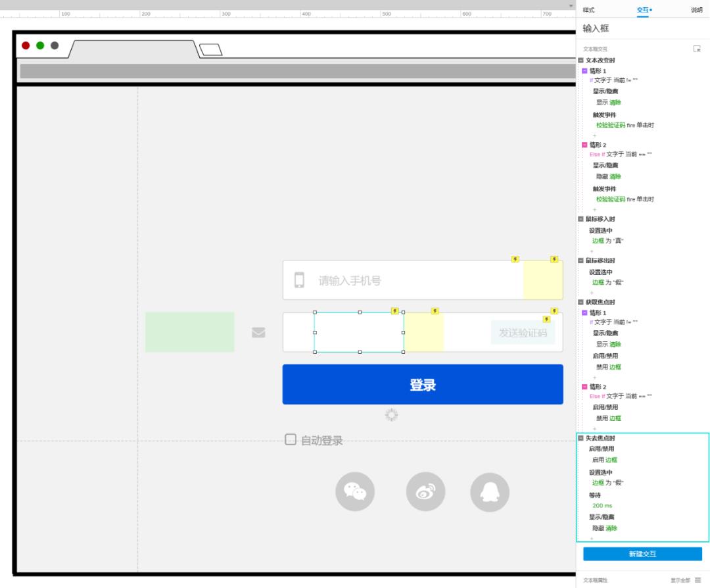
Task: Open the hamburger menu beside 显示全部
Action: pos(698,580)
